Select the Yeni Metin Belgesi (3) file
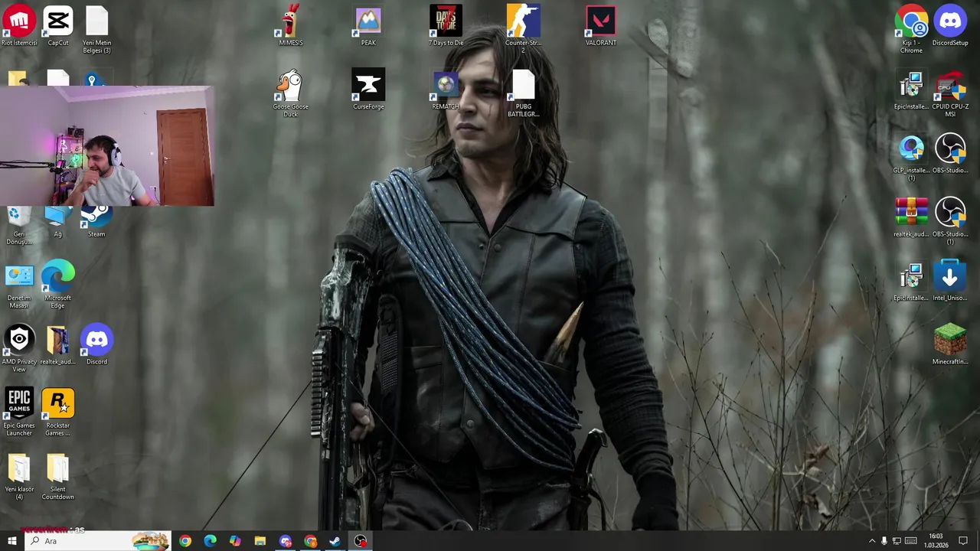 point(96,29)
